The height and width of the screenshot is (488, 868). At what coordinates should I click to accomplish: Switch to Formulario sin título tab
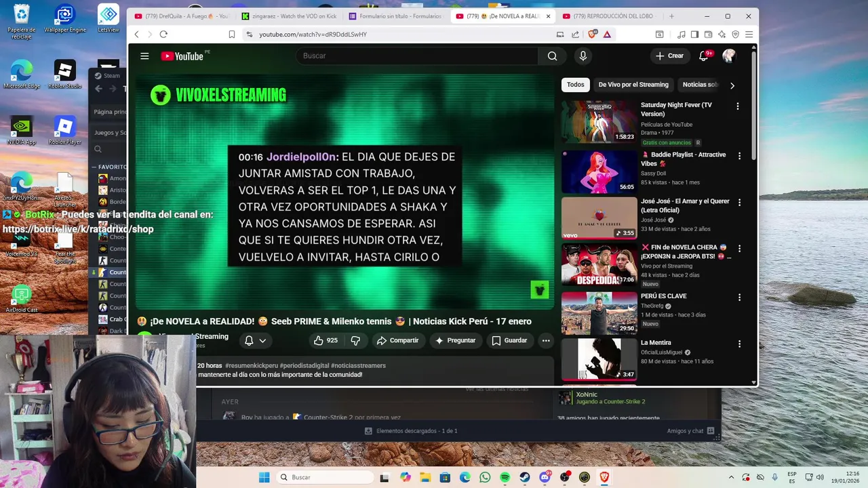point(395,16)
